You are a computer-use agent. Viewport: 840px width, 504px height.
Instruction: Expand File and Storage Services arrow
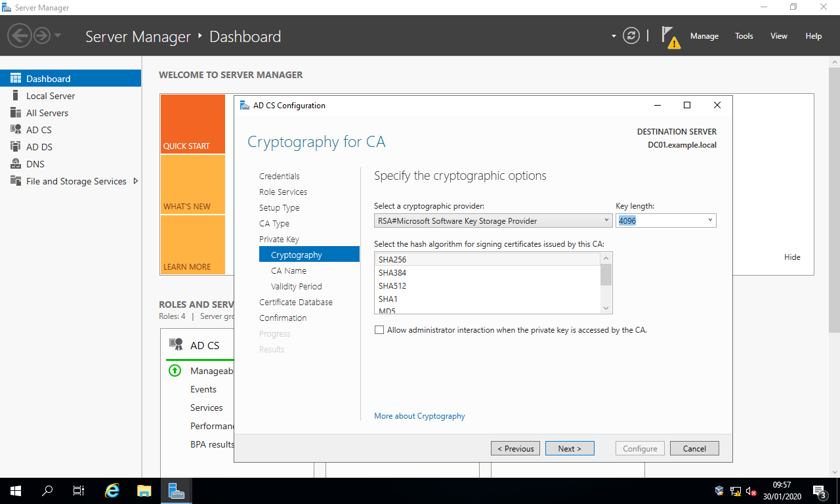click(136, 181)
